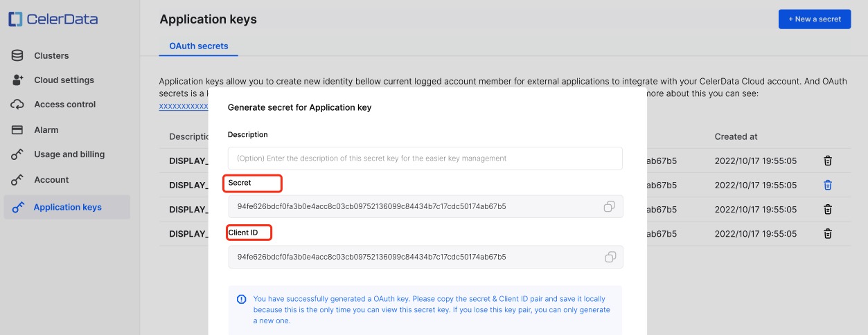Delete the last application key row
Viewport: 868px width, 335px height.
827,233
